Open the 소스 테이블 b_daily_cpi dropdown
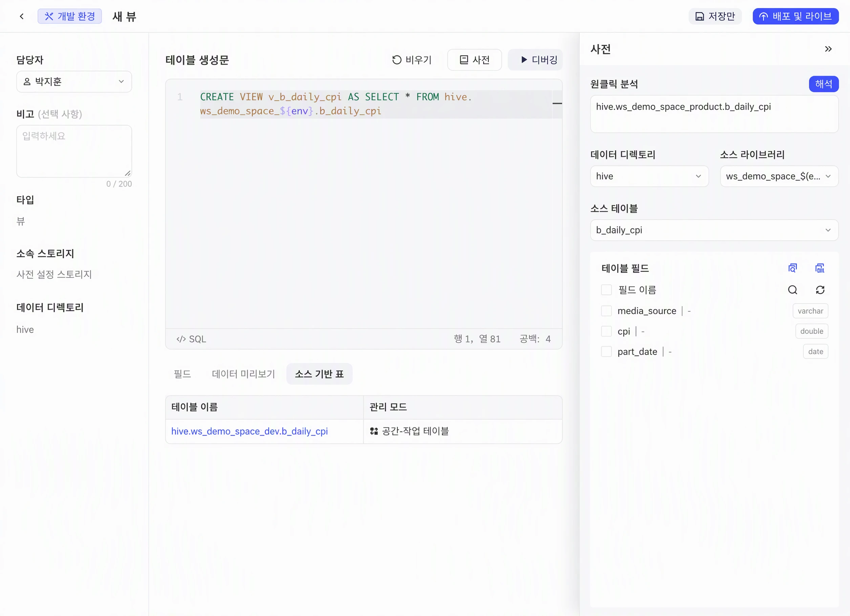Screen dimensions: 850x616 pos(714,230)
